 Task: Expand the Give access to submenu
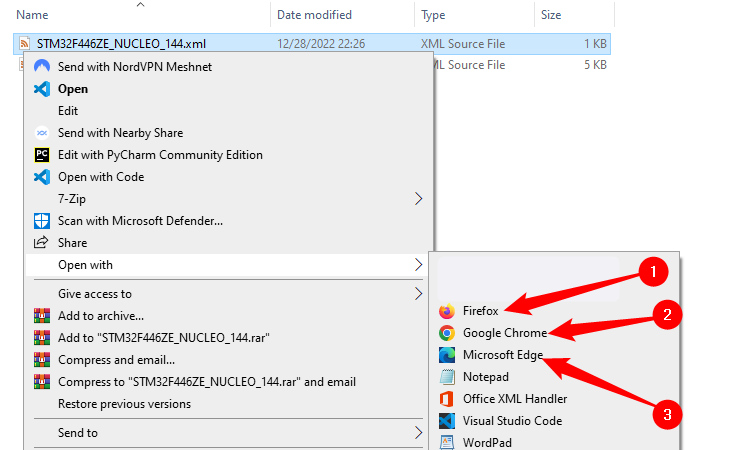pyautogui.click(x=418, y=294)
